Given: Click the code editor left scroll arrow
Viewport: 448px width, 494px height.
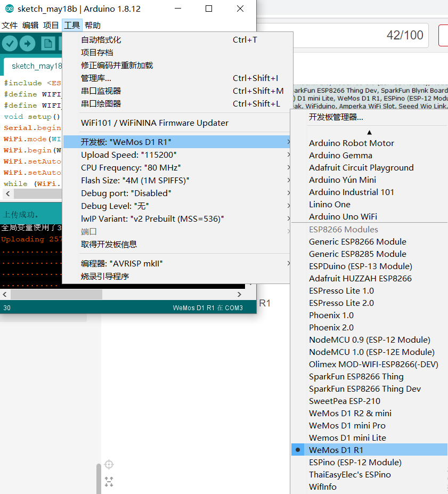Looking at the screenshot, I should (8, 194).
